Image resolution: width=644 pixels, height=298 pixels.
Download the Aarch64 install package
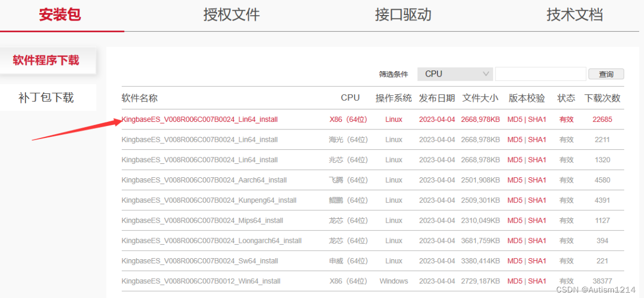pos(204,180)
